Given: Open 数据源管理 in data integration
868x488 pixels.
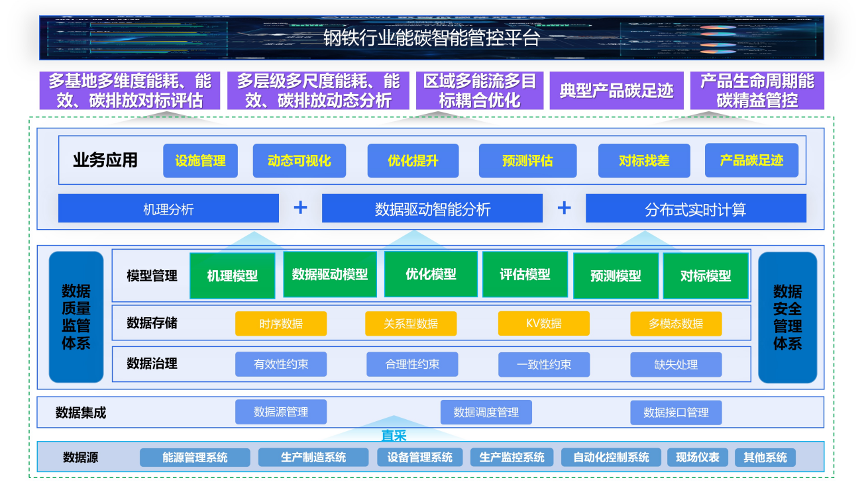Looking at the screenshot, I should coord(281,412).
